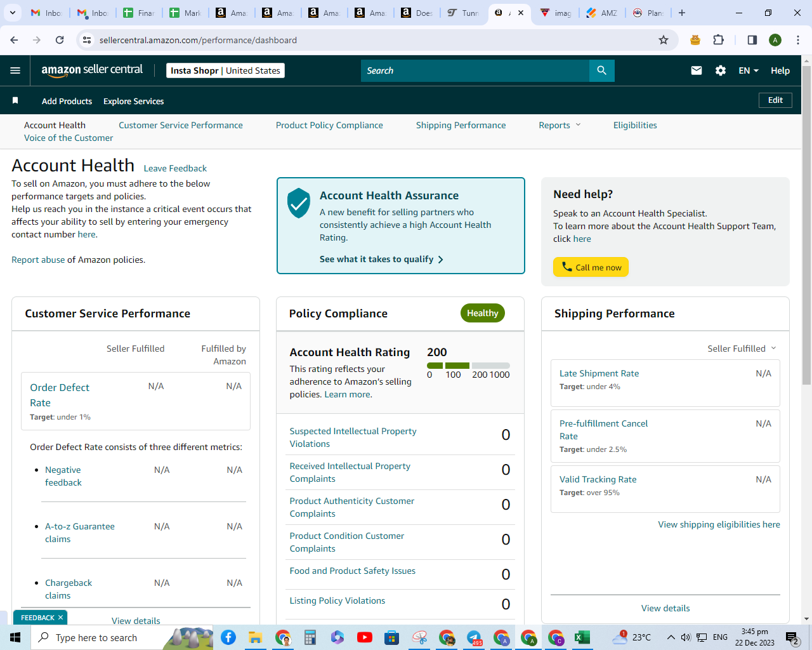Open a new browser tab

click(x=682, y=13)
